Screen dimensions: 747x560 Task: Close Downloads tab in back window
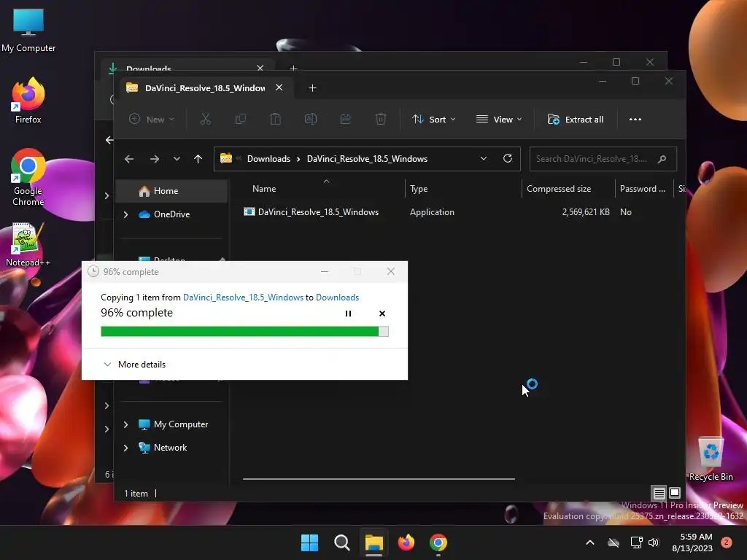pyautogui.click(x=260, y=68)
